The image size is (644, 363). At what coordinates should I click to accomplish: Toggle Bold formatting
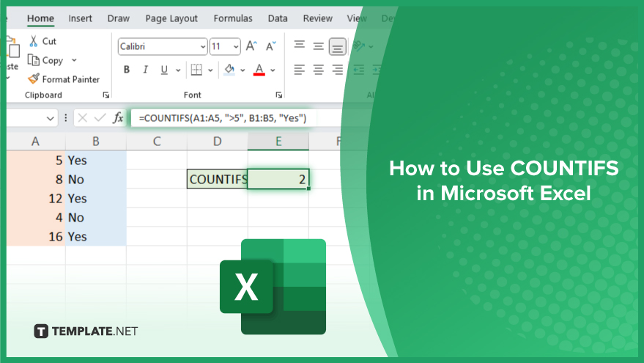coord(127,70)
